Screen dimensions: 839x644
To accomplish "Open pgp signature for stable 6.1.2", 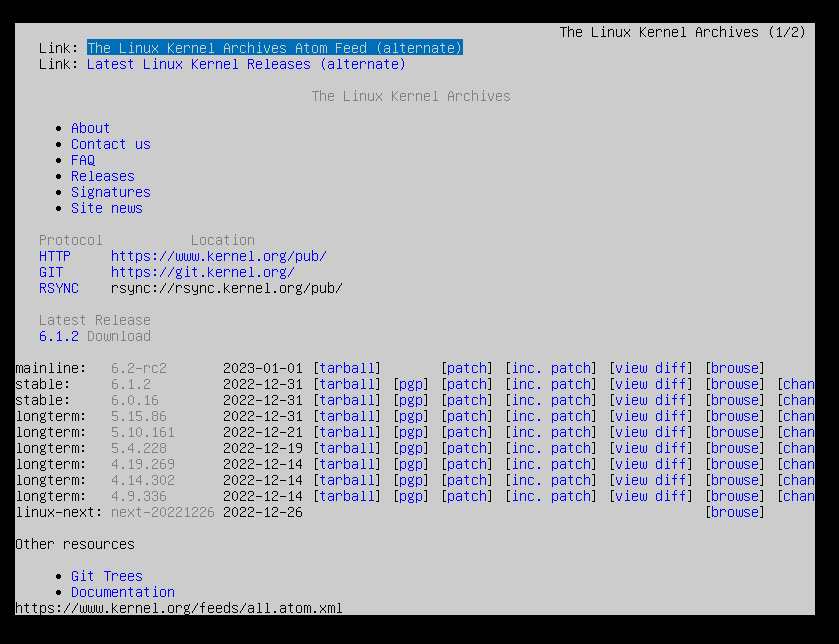I will pos(411,385).
